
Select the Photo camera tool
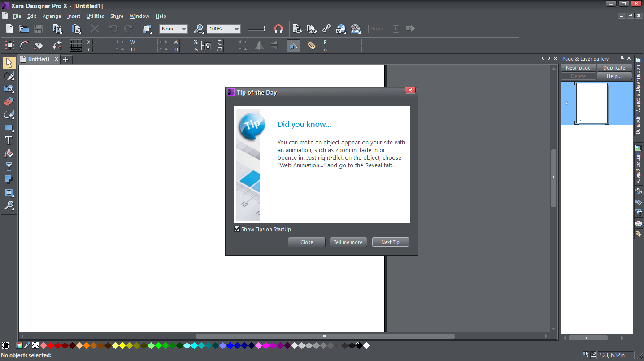9,89
